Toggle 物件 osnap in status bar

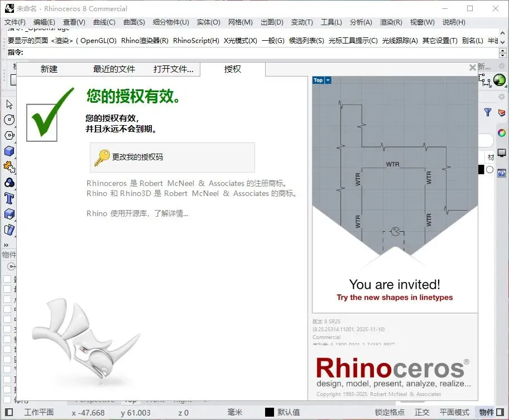[x=486, y=412]
